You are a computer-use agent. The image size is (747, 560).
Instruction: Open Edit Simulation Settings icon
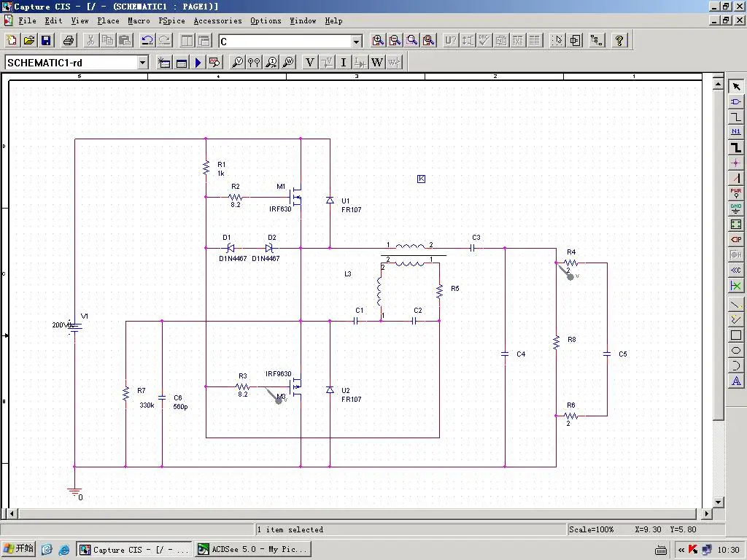[x=181, y=63]
